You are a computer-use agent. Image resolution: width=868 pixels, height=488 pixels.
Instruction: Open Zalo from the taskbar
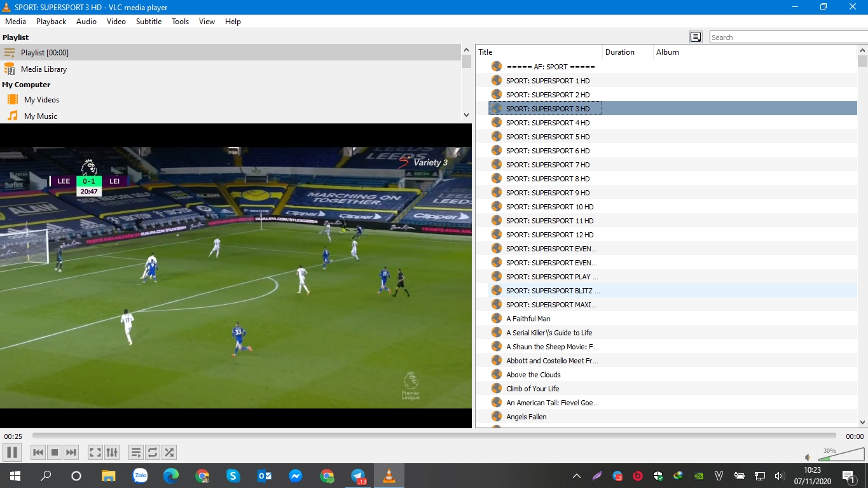140,476
